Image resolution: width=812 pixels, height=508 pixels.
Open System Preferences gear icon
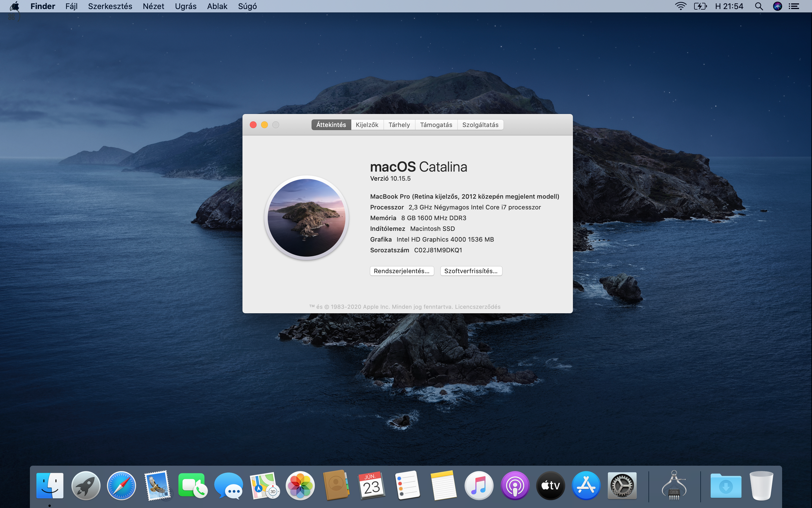click(622, 485)
